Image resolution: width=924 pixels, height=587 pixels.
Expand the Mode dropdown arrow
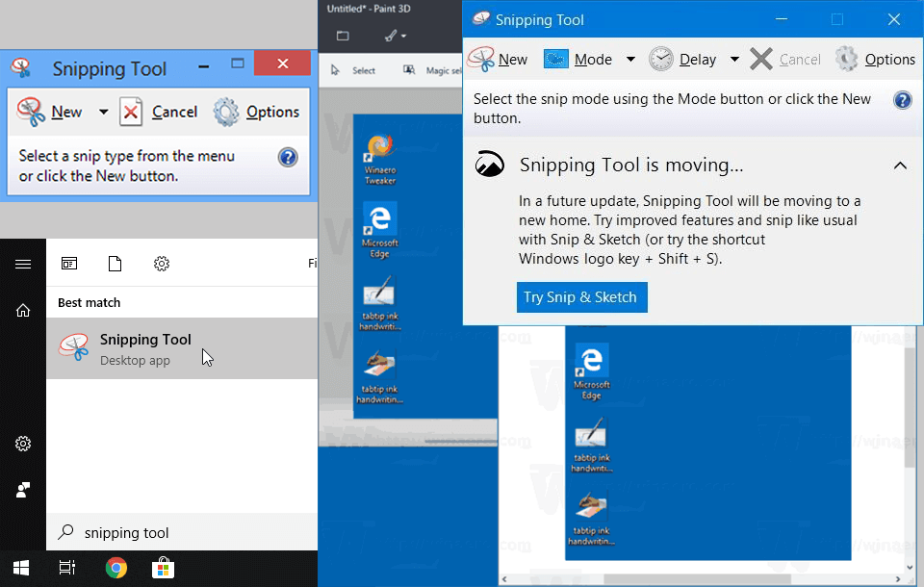[630, 59]
